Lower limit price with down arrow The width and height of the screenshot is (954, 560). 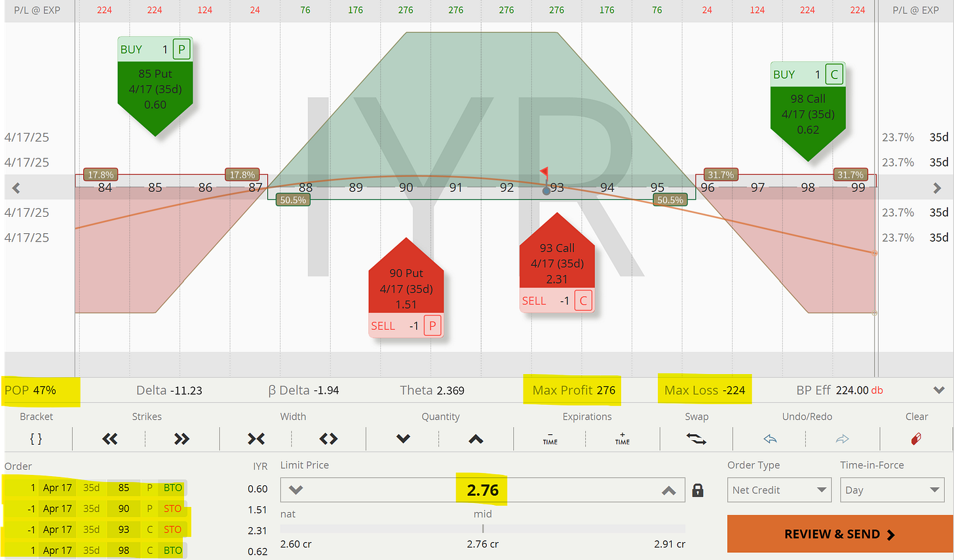click(296, 490)
